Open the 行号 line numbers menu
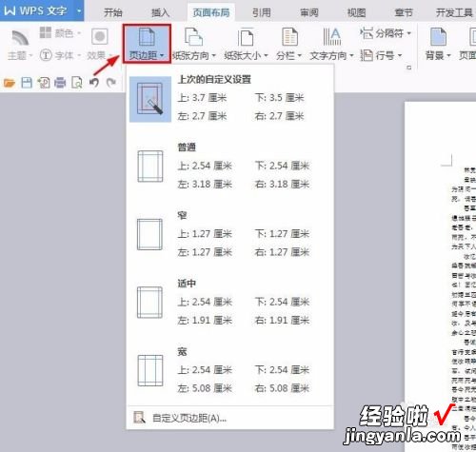 pyautogui.click(x=381, y=55)
